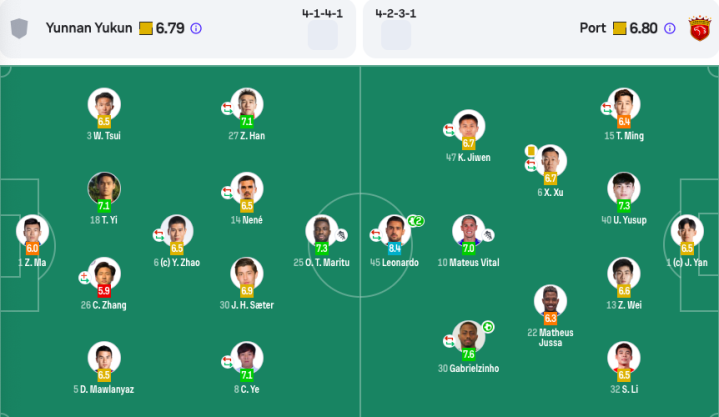Click the yellow card icon above X. Xu

pos(531,150)
